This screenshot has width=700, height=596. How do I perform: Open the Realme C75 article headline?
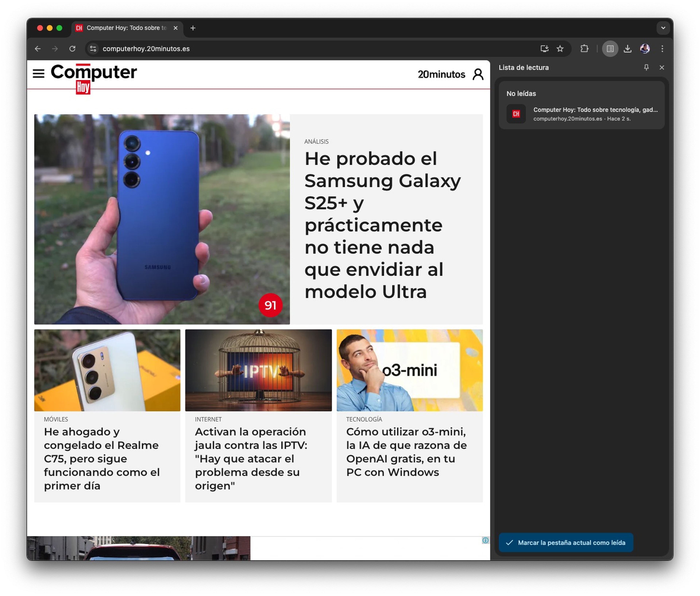102,459
